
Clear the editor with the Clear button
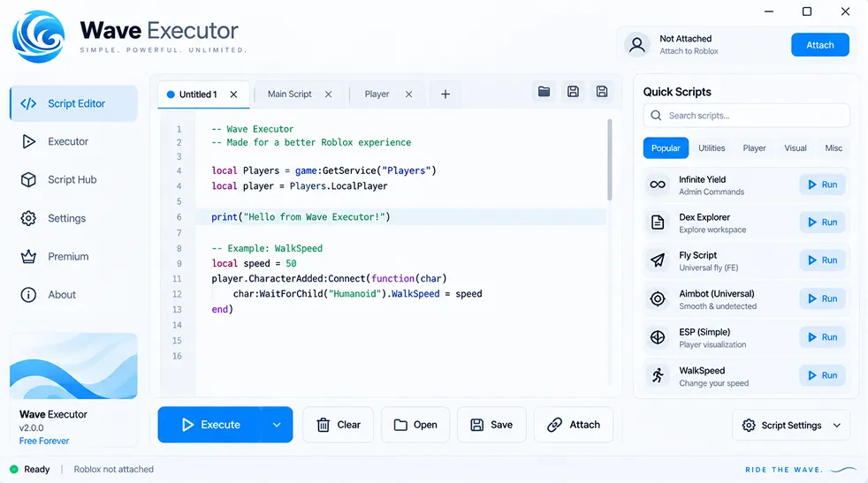(x=339, y=425)
